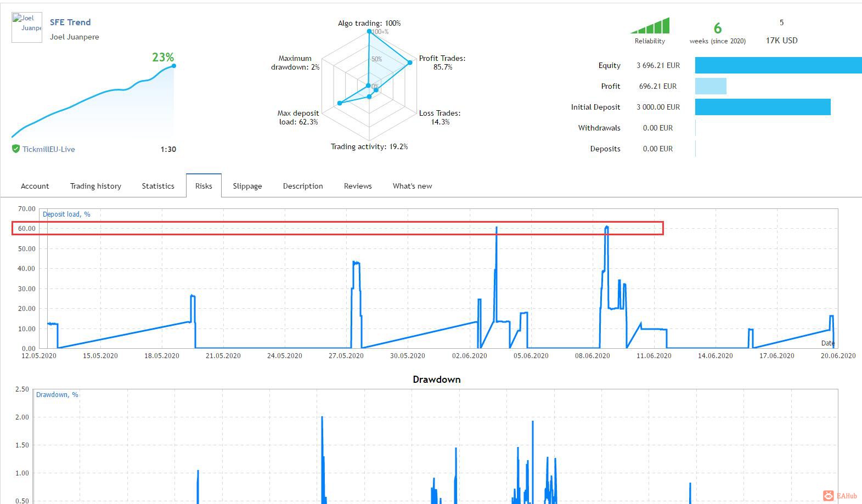
Task: Click the Max deposit load point on radar
Action: tap(340, 103)
